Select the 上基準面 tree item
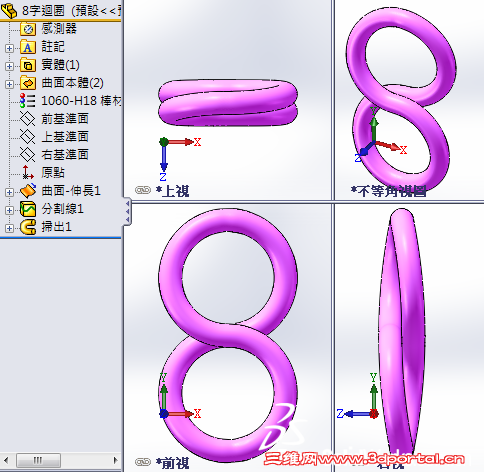This screenshot has width=484, height=472. (x=65, y=137)
